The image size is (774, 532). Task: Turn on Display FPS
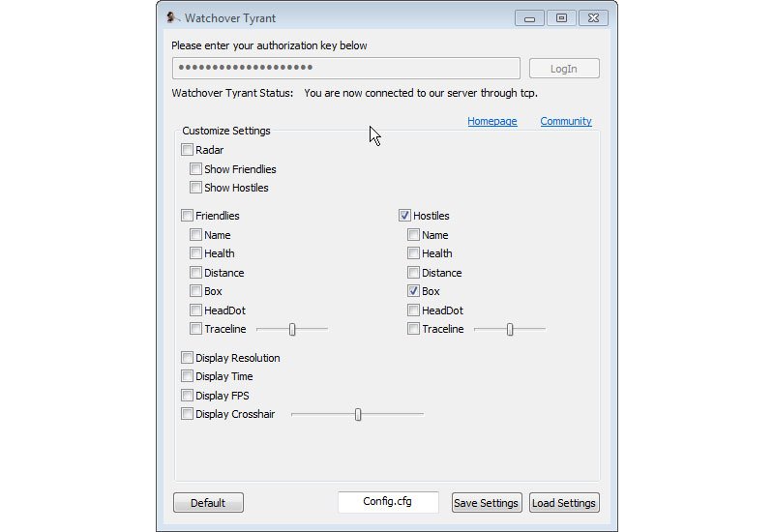(187, 396)
